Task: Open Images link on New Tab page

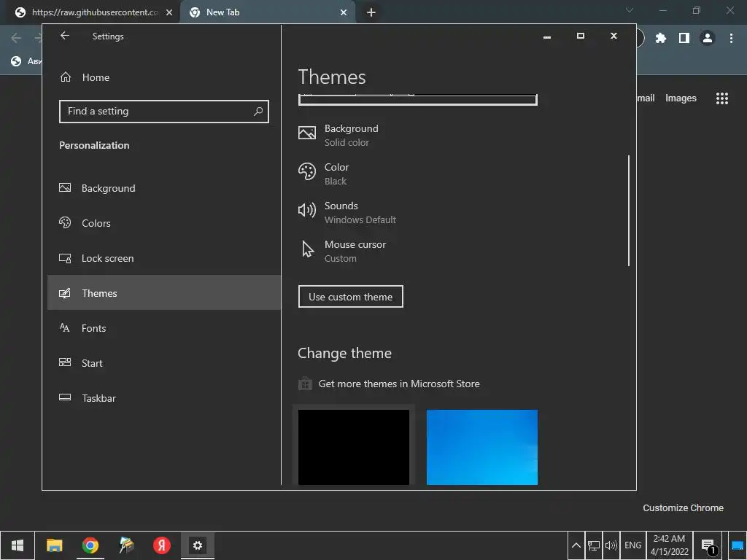Action: click(681, 98)
